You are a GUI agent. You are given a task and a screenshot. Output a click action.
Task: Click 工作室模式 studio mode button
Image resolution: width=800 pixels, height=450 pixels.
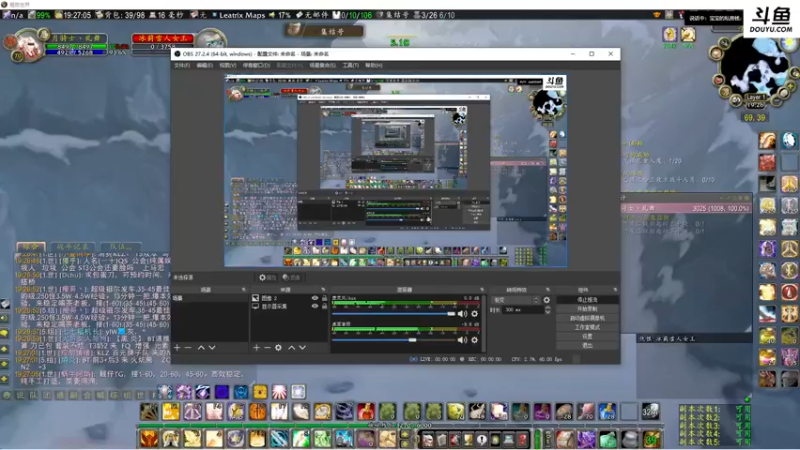[587, 327]
